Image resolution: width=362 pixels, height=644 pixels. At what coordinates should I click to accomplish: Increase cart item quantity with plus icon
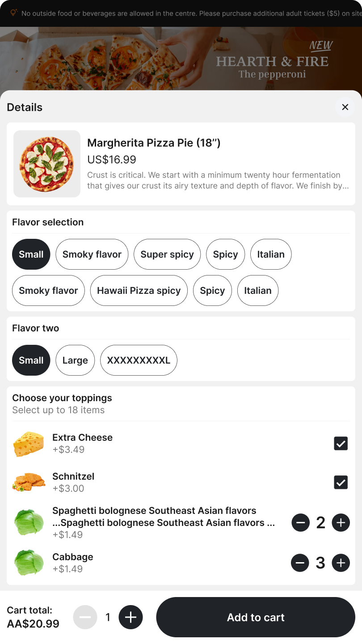tap(130, 617)
